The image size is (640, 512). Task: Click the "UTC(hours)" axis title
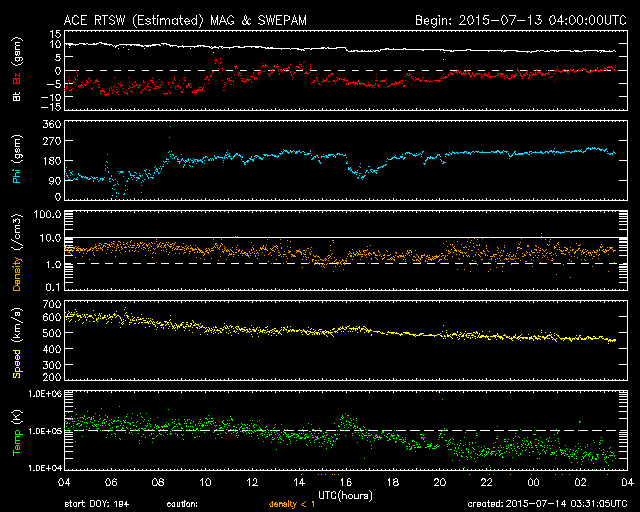pyautogui.click(x=345, y=496)
